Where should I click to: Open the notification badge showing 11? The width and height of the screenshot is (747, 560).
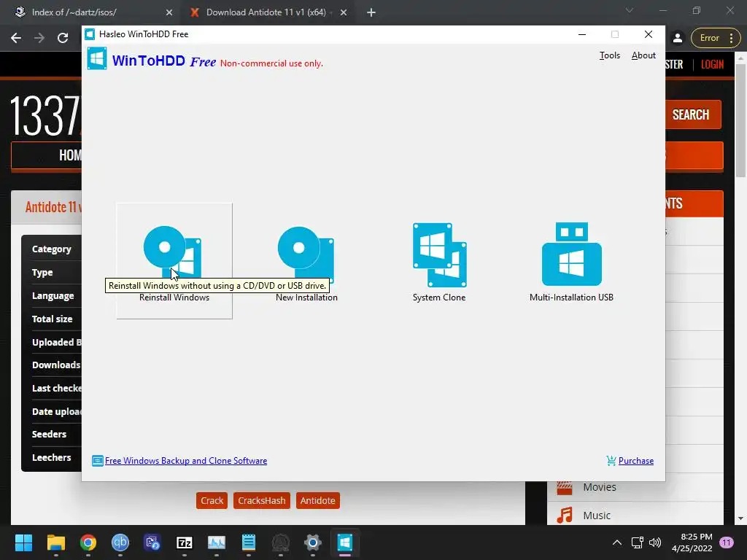tap(727, 542)
